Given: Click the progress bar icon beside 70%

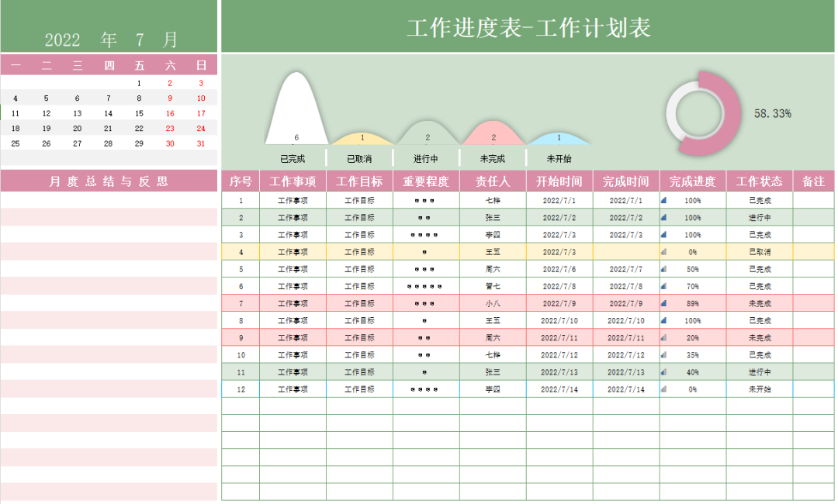Looking at the screenshot, I should click(x=663, y=287).
